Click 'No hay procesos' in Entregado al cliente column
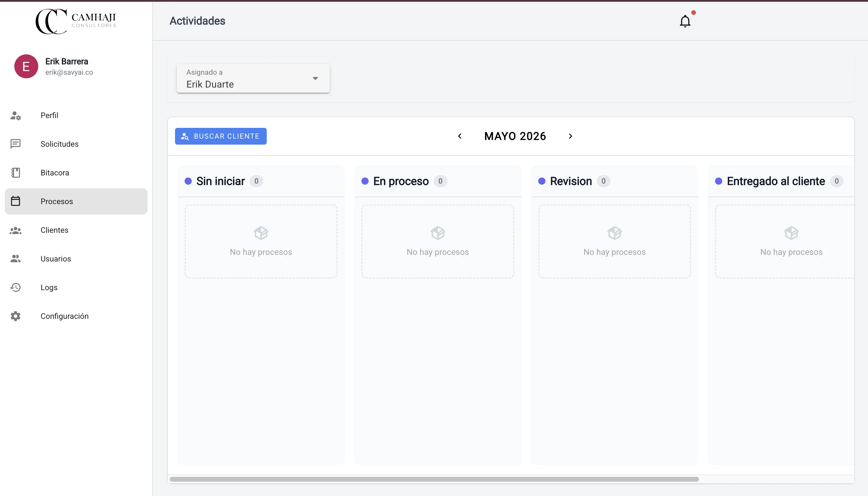The width and height of the screenshot is (868, 496). tap(791, 252)
